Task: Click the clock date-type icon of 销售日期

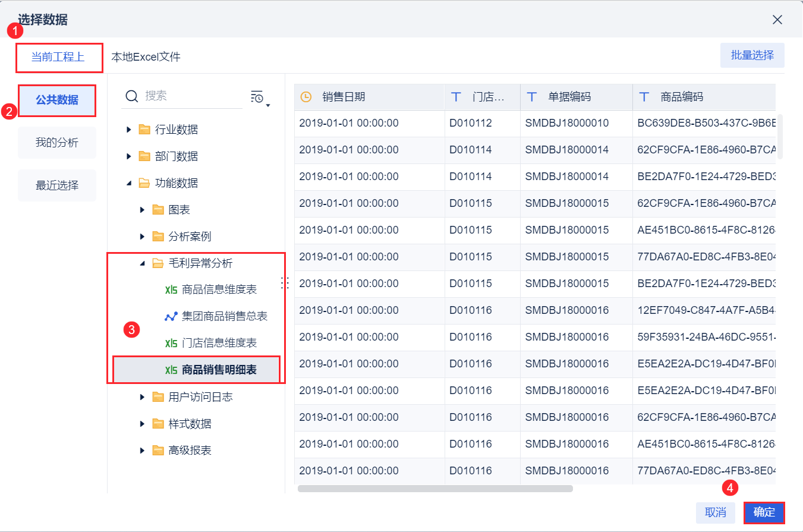Action: pyautogui.click(x=306, y=97)
